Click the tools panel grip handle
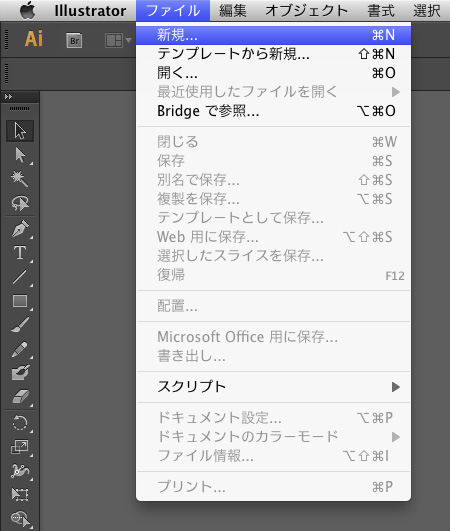This screenshot has height=531, width=450. (19, 108)
